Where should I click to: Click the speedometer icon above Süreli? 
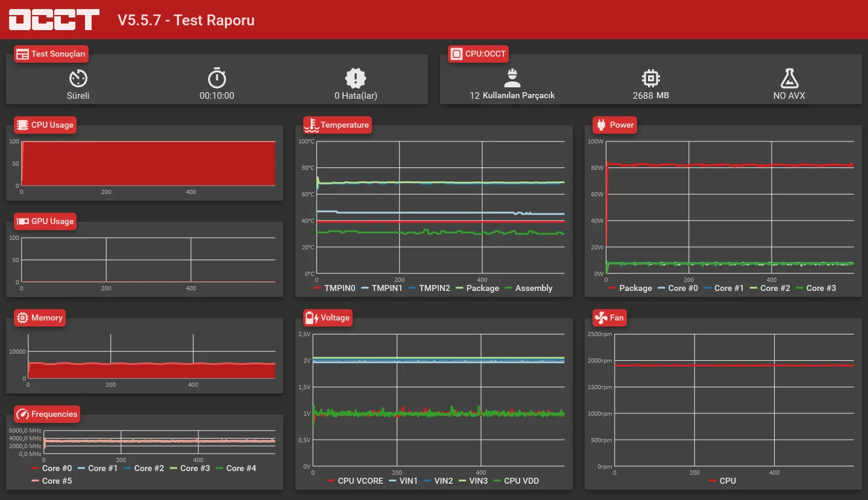[x=78, y=78]
